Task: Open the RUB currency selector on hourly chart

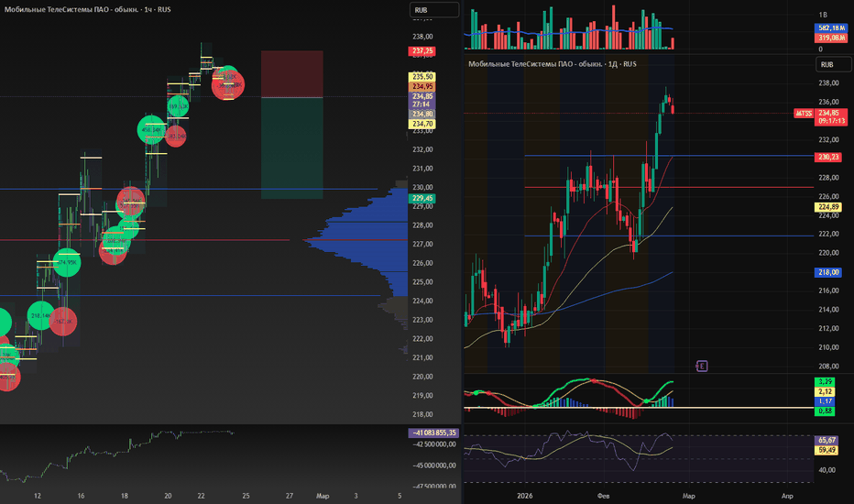Action: point(434,10)
